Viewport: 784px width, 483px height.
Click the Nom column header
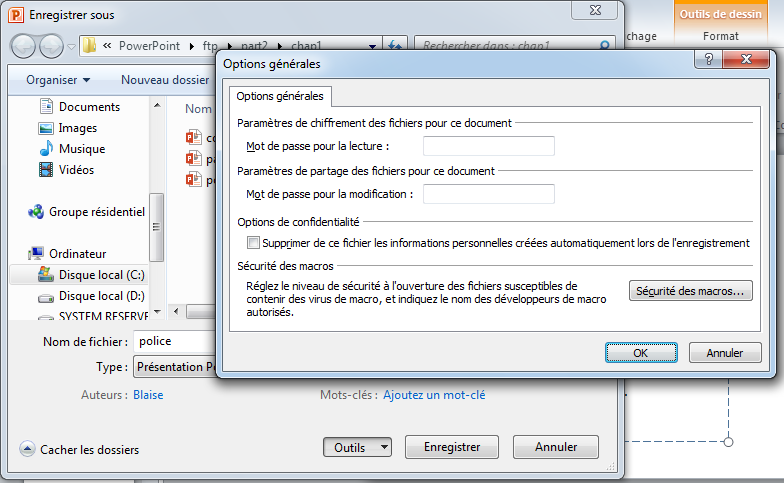pyautogui.click(x=198, y=108)
